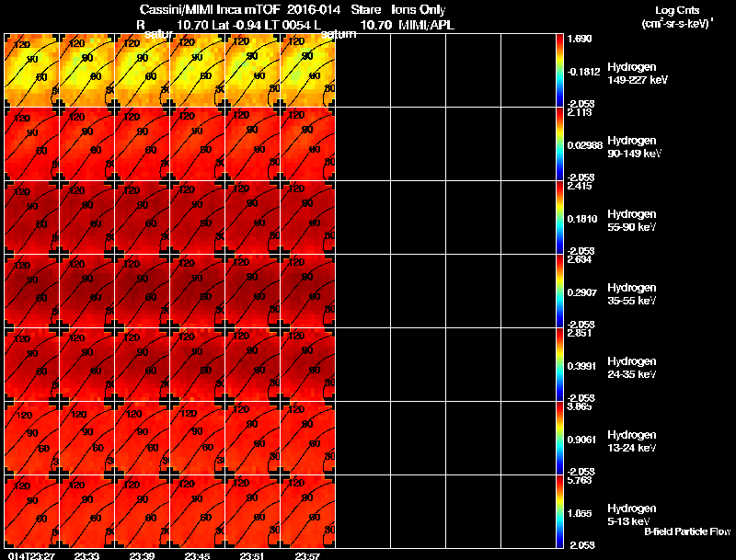This screenshot has height=560, width=736.
Task: Click the Hydrogen 149-227 keV image at 23:45
Action: click(198, 70)
